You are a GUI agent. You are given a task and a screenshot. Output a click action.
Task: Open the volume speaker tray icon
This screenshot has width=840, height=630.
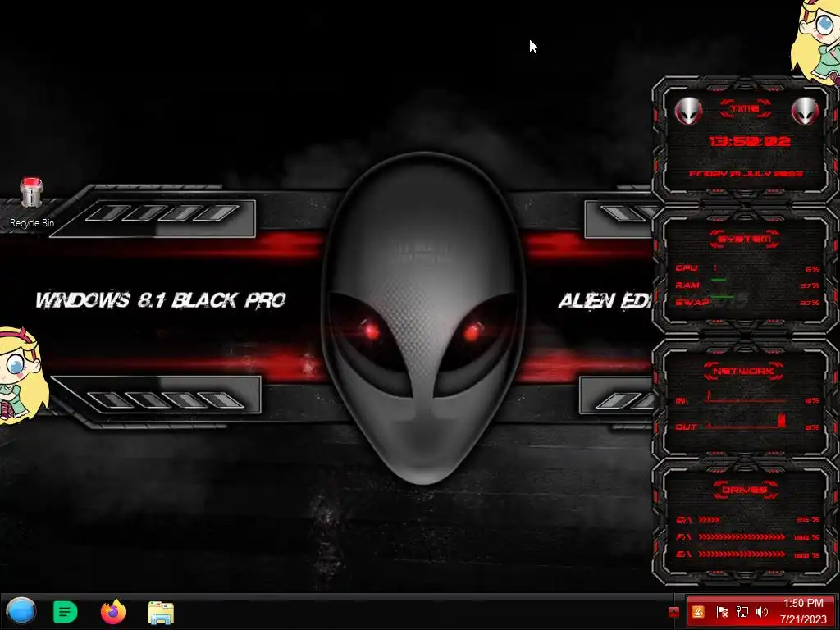(x=762, y=612)
